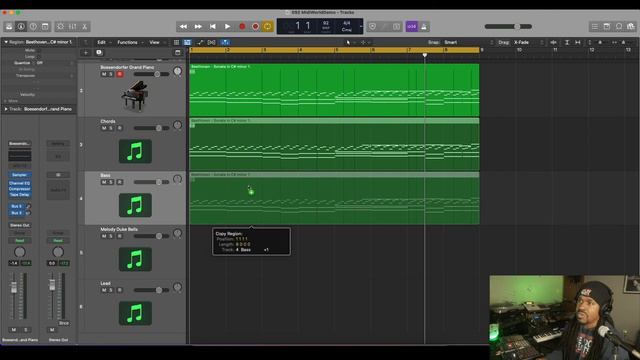Screen dimensions: 640x360
Task: Open the Media Browsers icon
Action: (631, 27)
